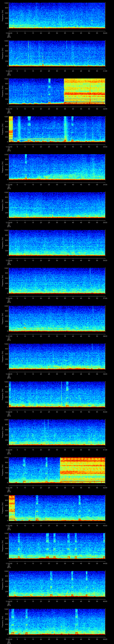
Task: Open the spectrogram panel starting at 12:38:00
Action: tap(57, 357)
